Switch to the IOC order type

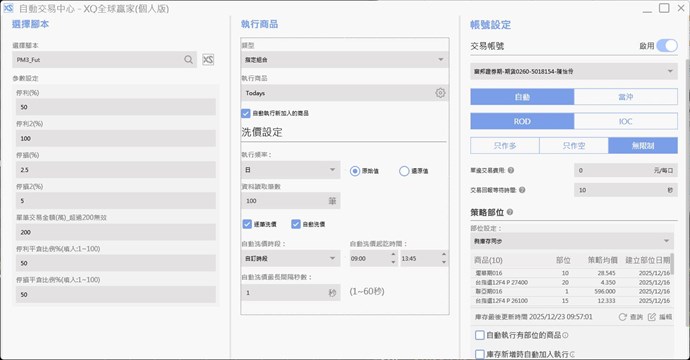click(626, 121)
